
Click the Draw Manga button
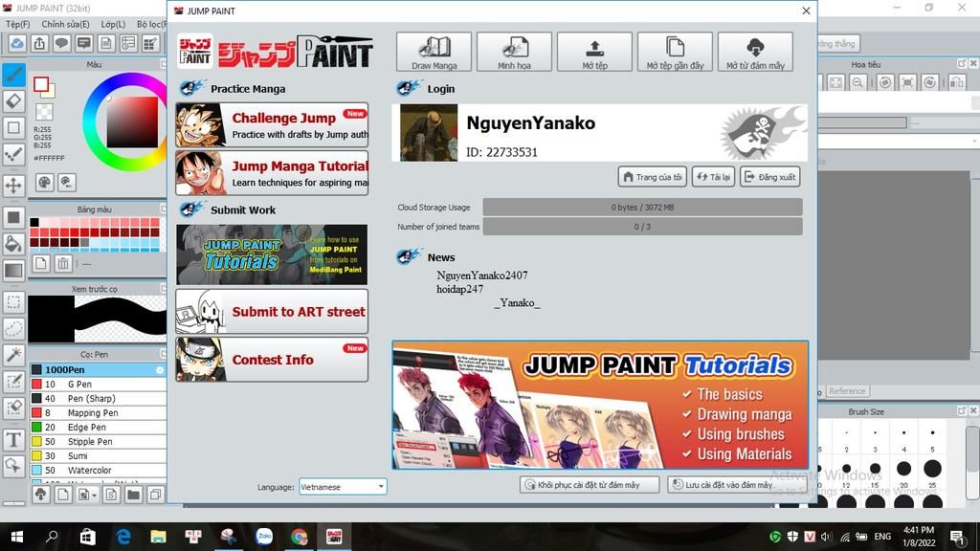tap(434, 53)
